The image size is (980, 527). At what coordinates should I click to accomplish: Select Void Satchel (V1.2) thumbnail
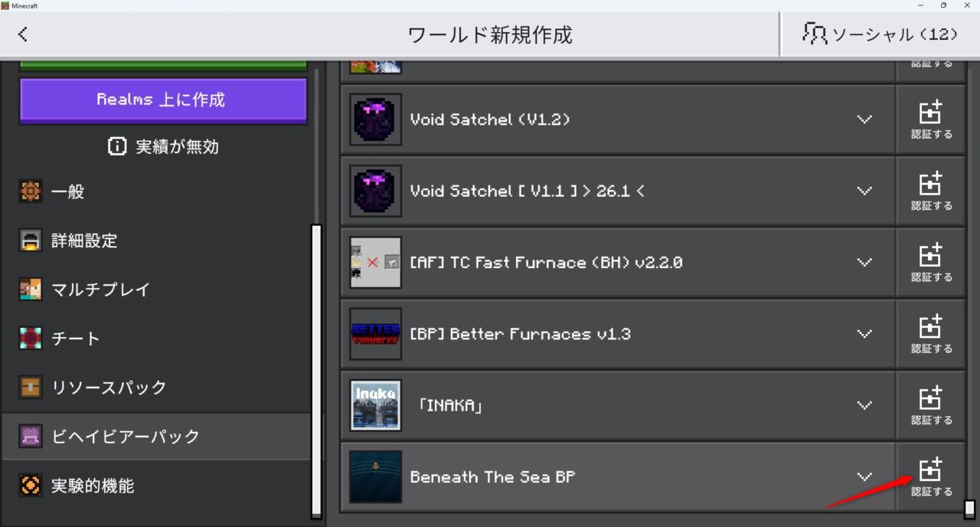[x=375, y=119]
